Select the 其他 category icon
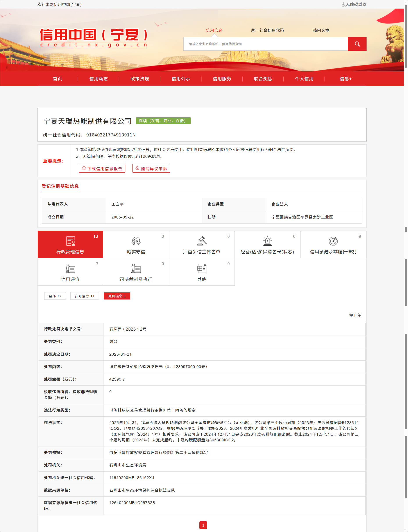 tap(202, 269)
